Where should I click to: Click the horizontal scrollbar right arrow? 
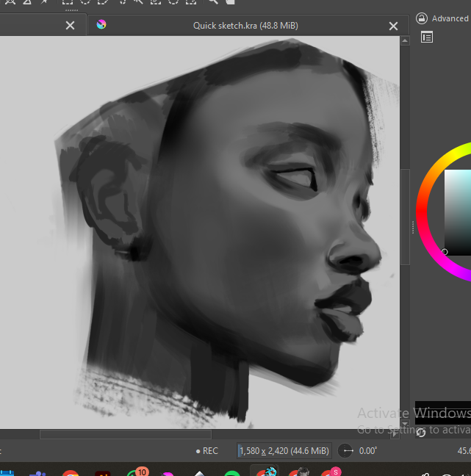pos(395,434)
